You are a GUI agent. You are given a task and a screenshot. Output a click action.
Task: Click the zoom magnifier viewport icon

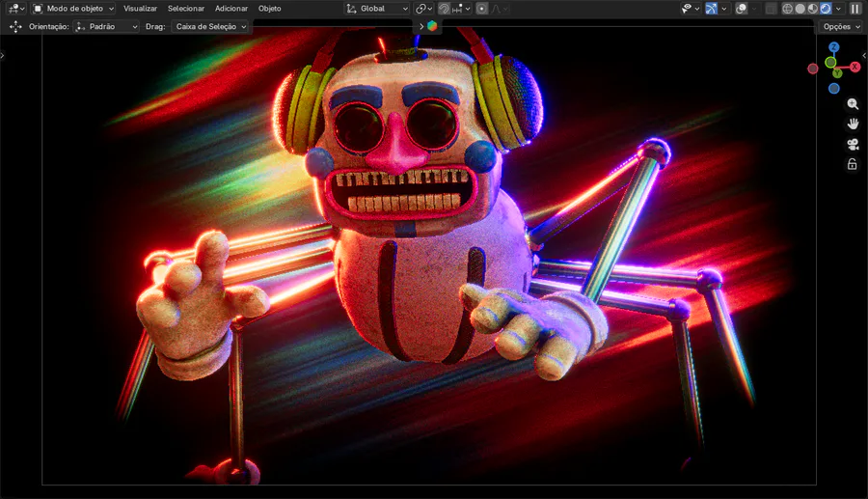pyautogui.click(x=853, y=103)
